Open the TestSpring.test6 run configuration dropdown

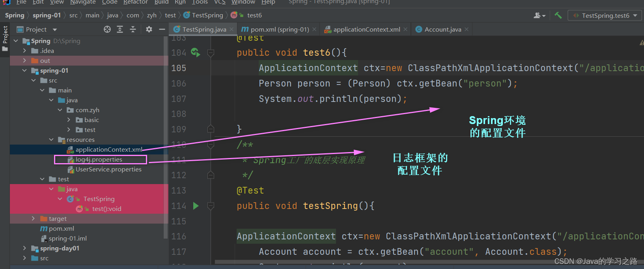pos(605,15)
